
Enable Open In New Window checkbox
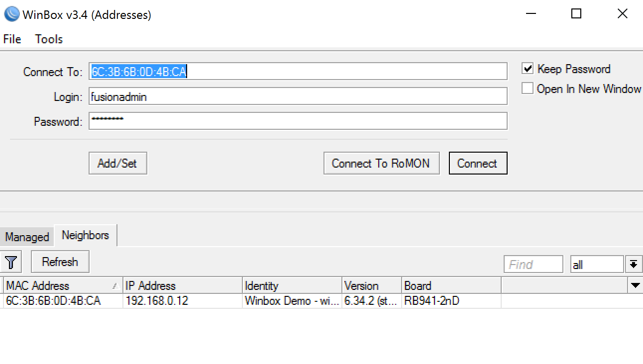pos(528,89)
